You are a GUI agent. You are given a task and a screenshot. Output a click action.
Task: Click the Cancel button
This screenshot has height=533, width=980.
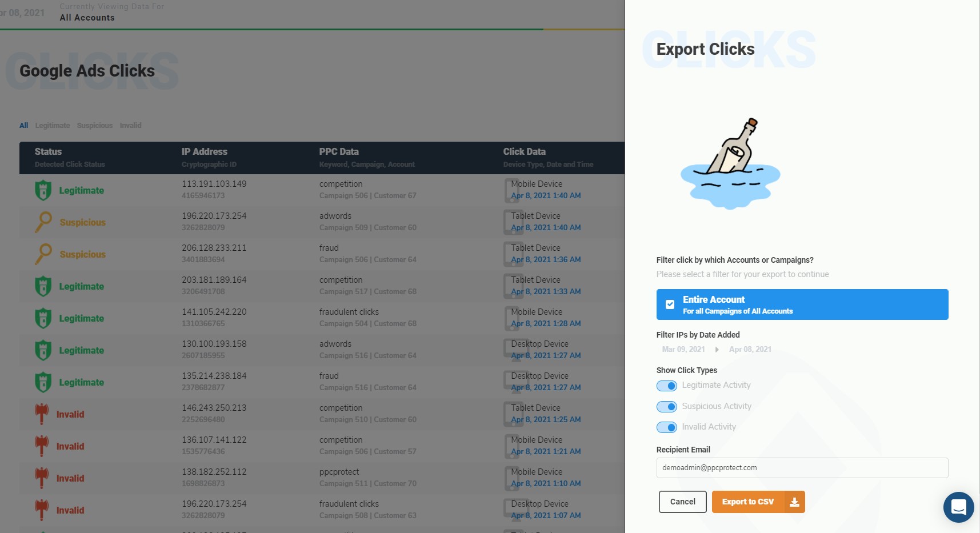(683, 502)
